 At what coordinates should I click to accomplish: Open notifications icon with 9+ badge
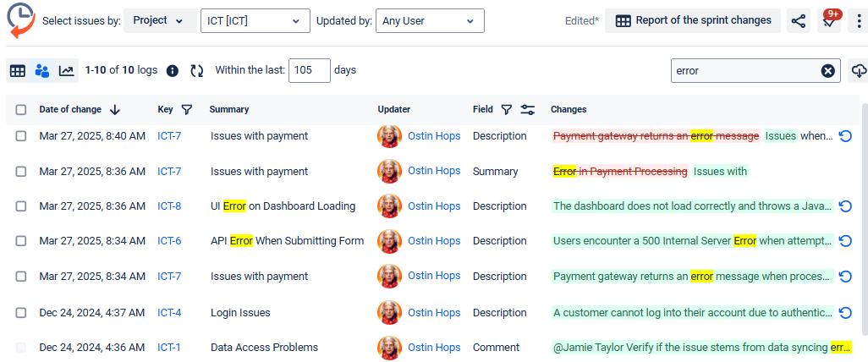pos(829,21)
